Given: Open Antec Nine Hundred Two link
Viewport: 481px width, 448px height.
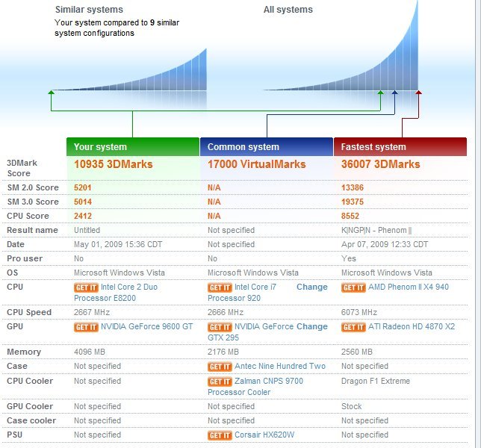Looking at the screenshot, I should (280, 366).
